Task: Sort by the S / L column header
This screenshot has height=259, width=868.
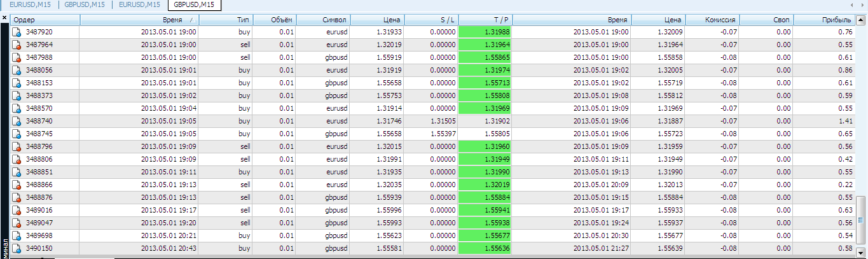Action: (x=431, y=20)
